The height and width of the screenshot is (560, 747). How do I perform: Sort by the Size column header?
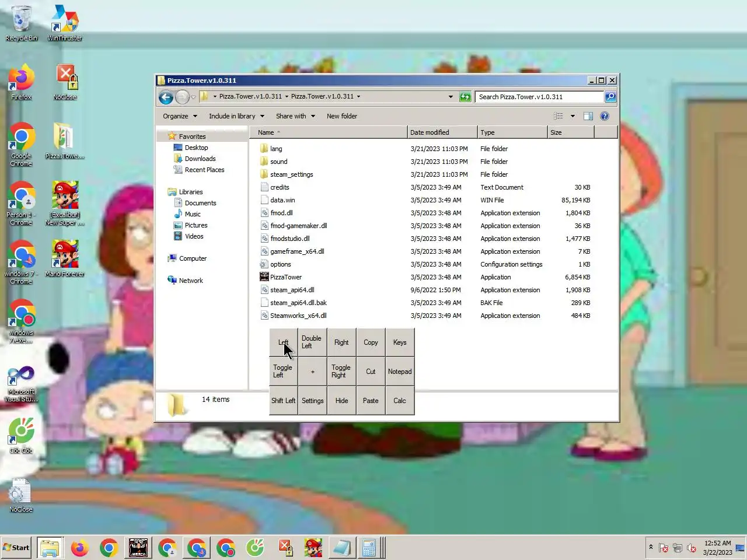point(571,132)
